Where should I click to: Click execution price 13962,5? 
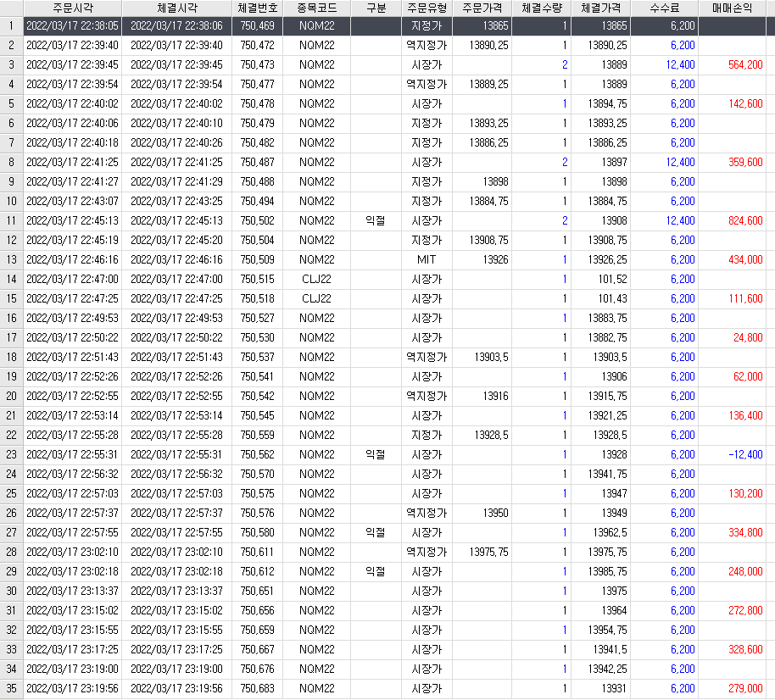610,532
